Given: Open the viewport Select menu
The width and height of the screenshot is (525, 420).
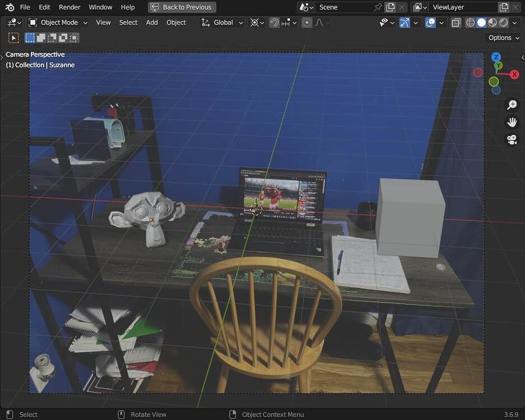Looking at the screenshot, I should click(x=128, y=22).
